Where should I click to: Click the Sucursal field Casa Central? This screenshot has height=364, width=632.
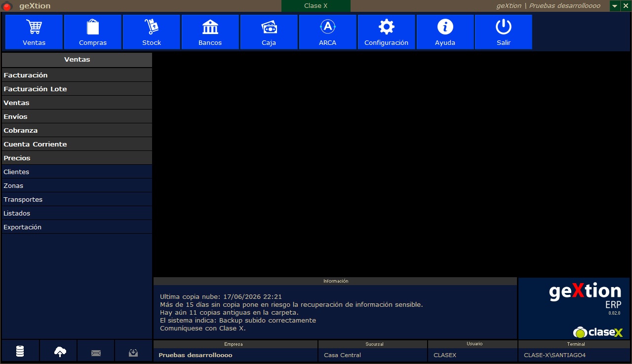[x=373, y=355]
